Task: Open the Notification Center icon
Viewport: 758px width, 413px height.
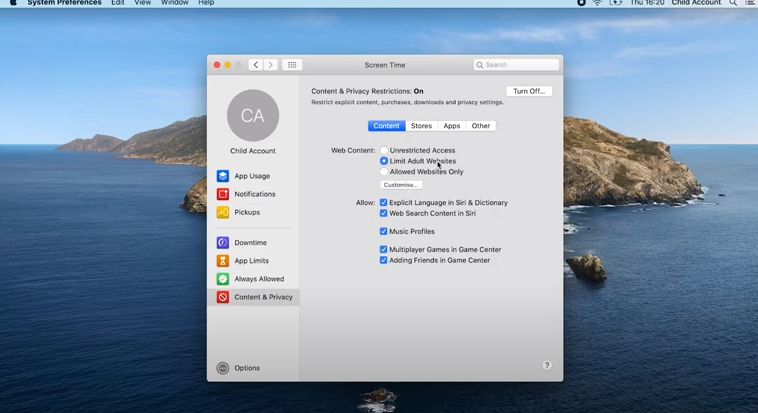Action: point(749,2)
